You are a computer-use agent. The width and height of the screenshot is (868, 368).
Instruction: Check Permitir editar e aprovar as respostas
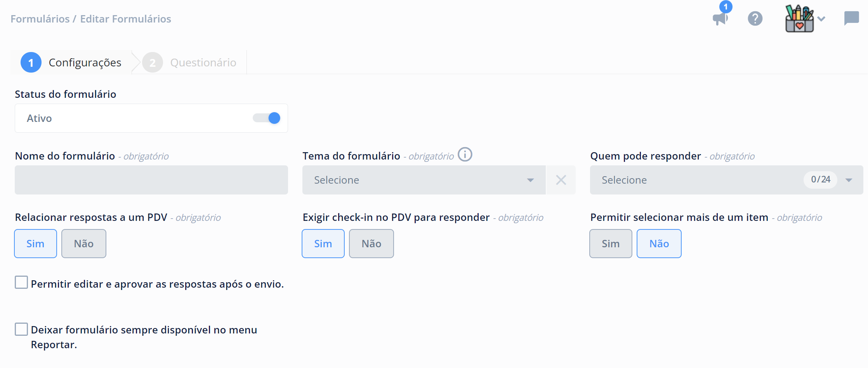pyautogui.click(x=21, y=282)
